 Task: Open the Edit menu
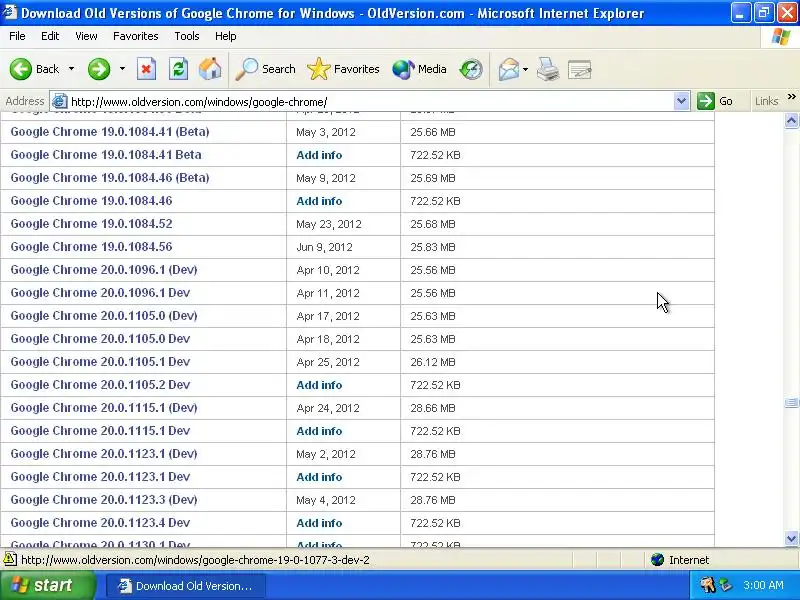pos(50,36)
